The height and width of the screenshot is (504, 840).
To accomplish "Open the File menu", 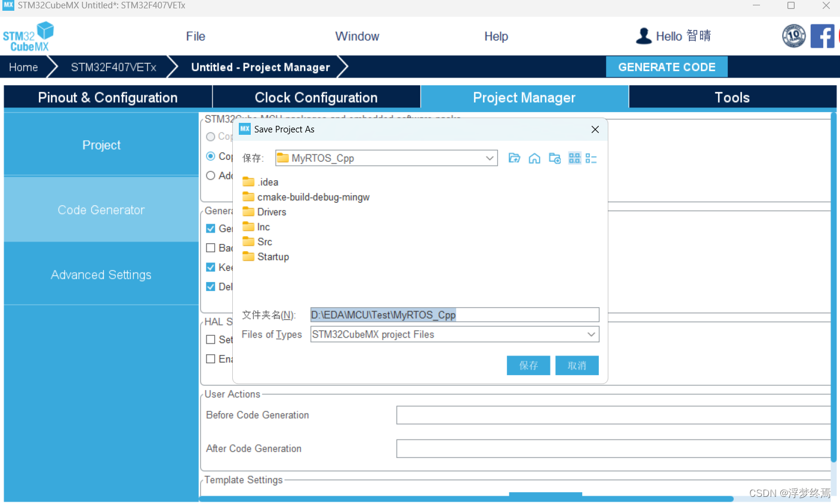I will pos(195,36).
